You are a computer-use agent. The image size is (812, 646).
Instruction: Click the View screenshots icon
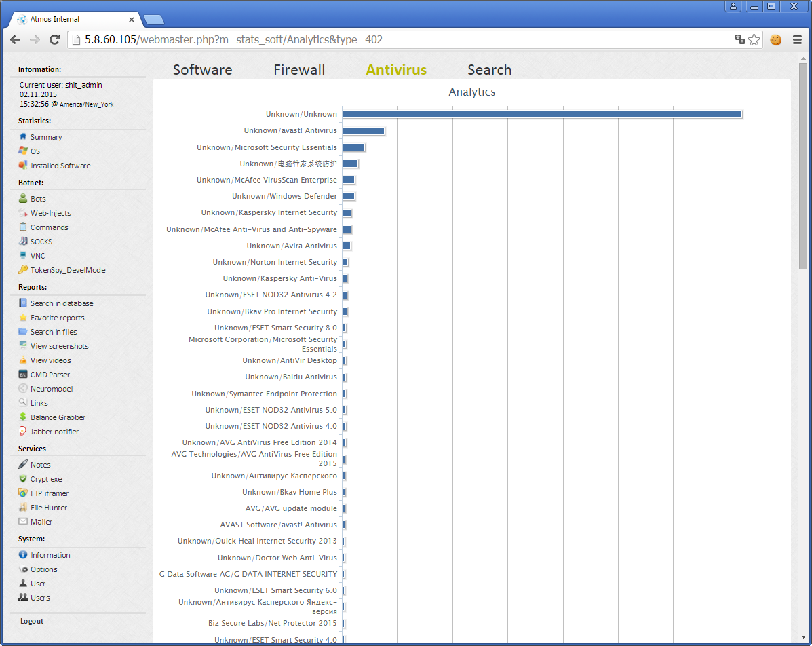coord(23,345)
